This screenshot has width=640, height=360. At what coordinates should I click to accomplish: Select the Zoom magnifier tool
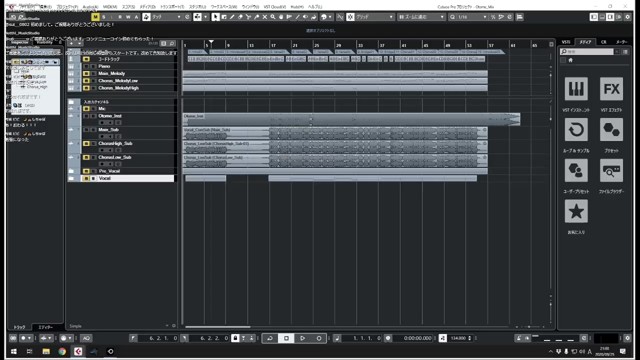(x=273, y=17)
